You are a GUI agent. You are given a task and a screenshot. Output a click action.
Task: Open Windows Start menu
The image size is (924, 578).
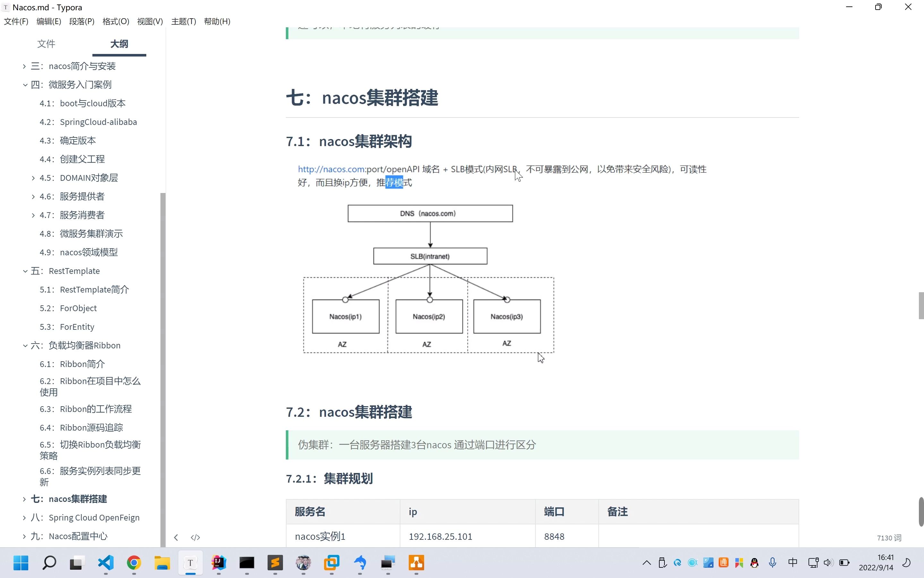click(21, 562)
